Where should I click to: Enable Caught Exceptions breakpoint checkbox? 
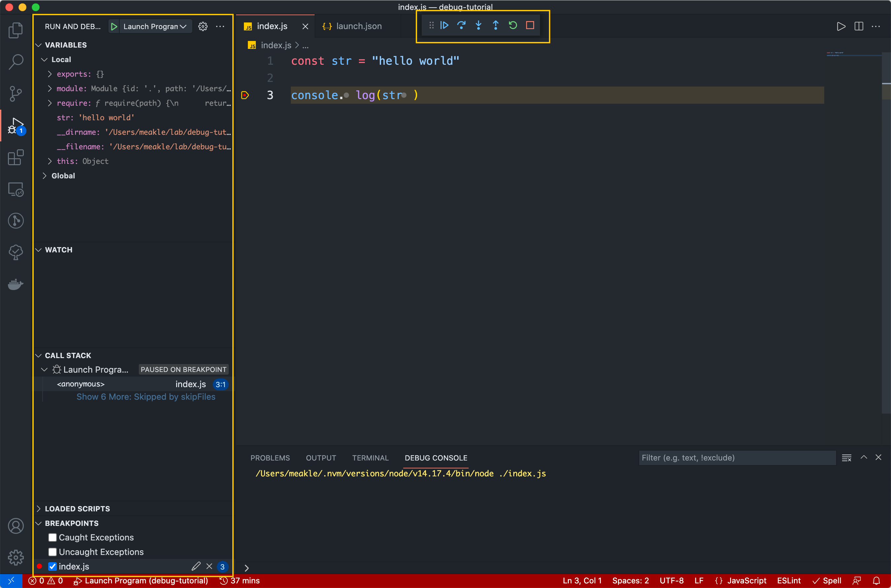[53, 537]
